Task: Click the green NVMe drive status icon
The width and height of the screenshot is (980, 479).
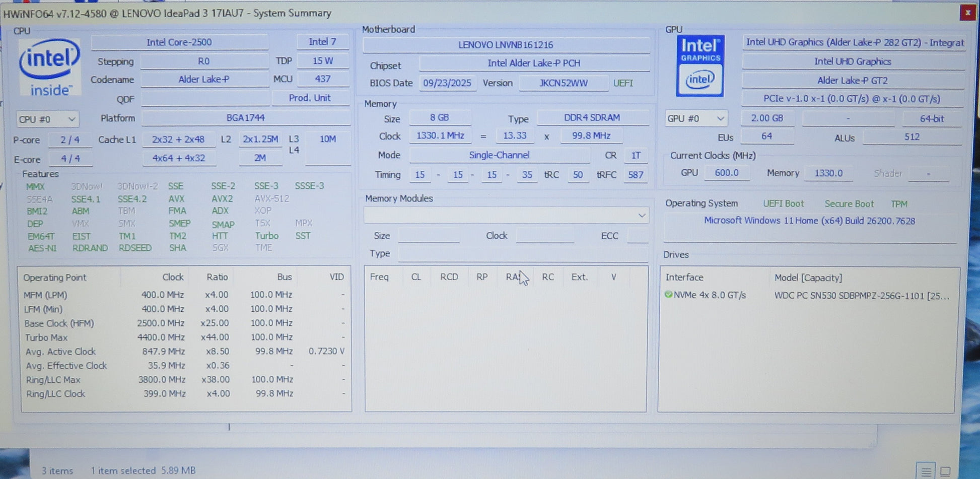Action: [x=668, y=295]
